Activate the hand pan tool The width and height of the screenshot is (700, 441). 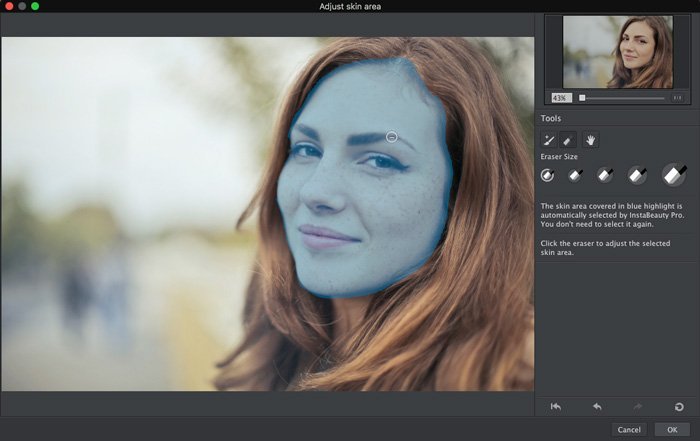point(591,141)
